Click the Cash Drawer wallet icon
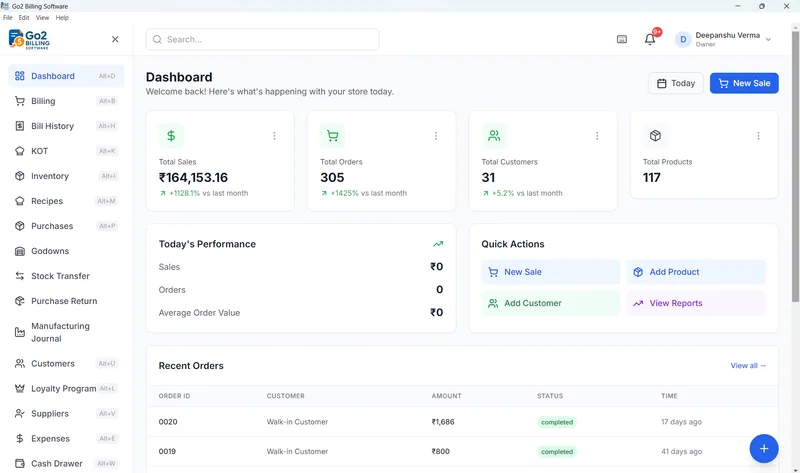This screenshot has height=473, width=800. [x=20, y=463]
